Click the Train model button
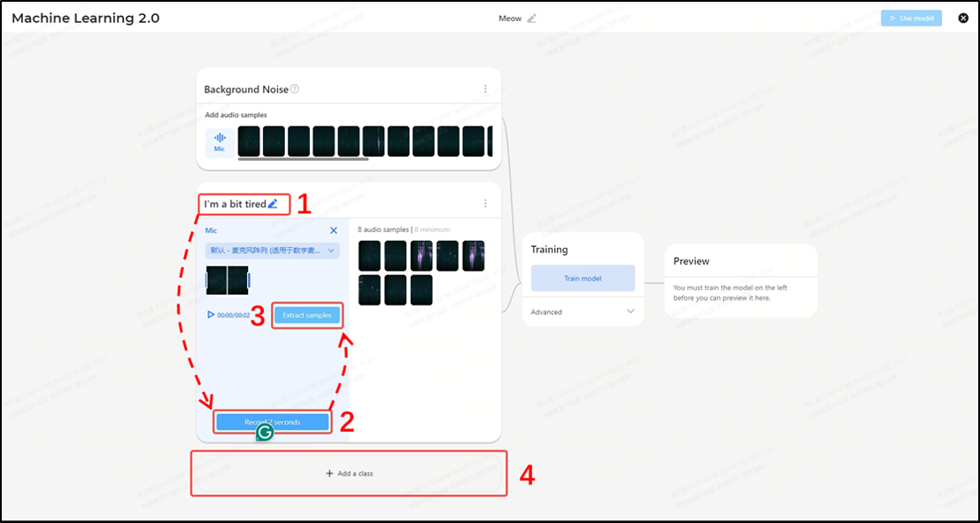The height and width of the screenshot is (523, 980). pyautogui.click(x=583, y=278)
